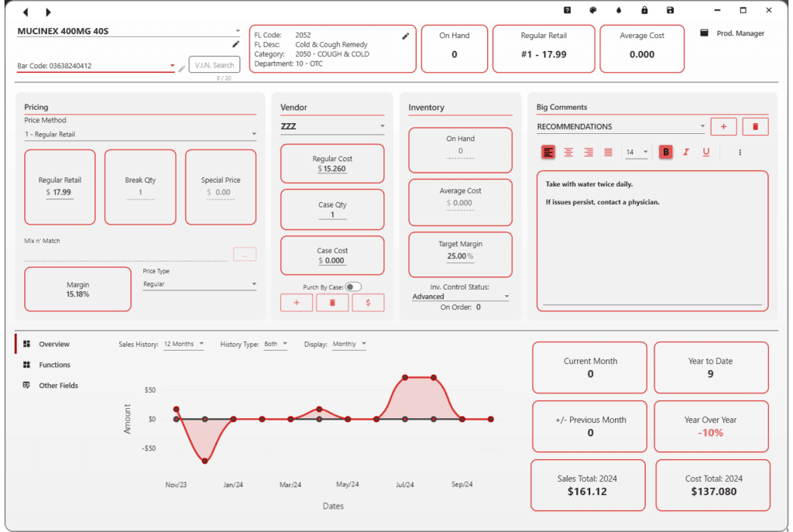Edit the bar code with the pencil icon
793x532 pixels.
[181, 68]
